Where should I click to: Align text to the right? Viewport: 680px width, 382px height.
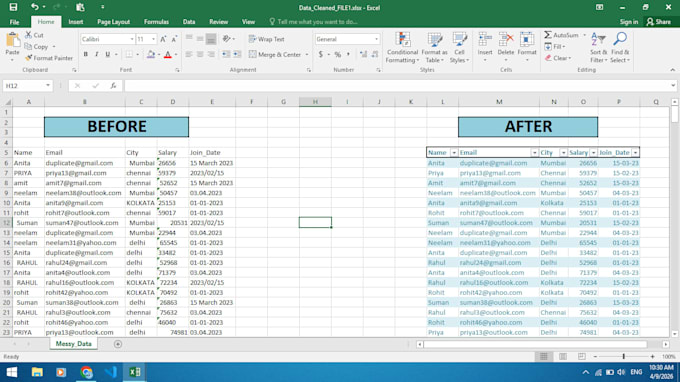211,55
